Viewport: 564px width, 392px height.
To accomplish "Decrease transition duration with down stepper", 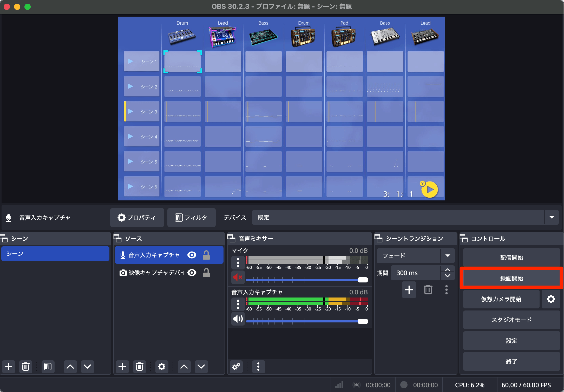I will pyautogui.click(x=448, y=276).
